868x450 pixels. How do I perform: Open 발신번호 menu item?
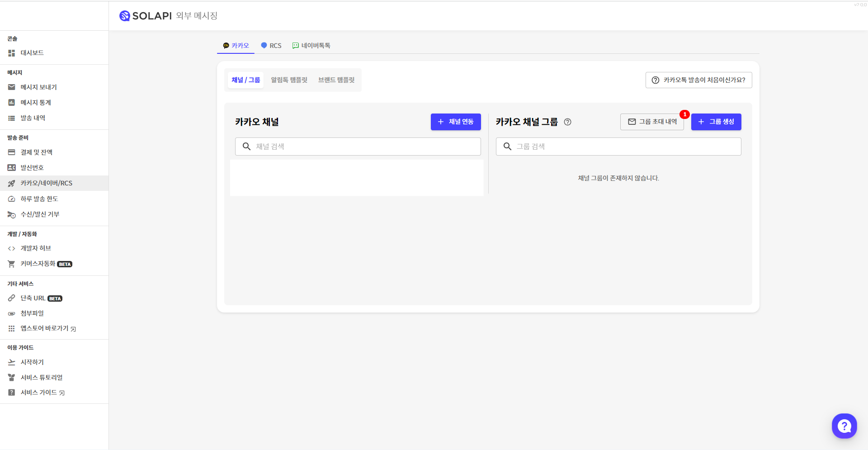click(54, 168)
